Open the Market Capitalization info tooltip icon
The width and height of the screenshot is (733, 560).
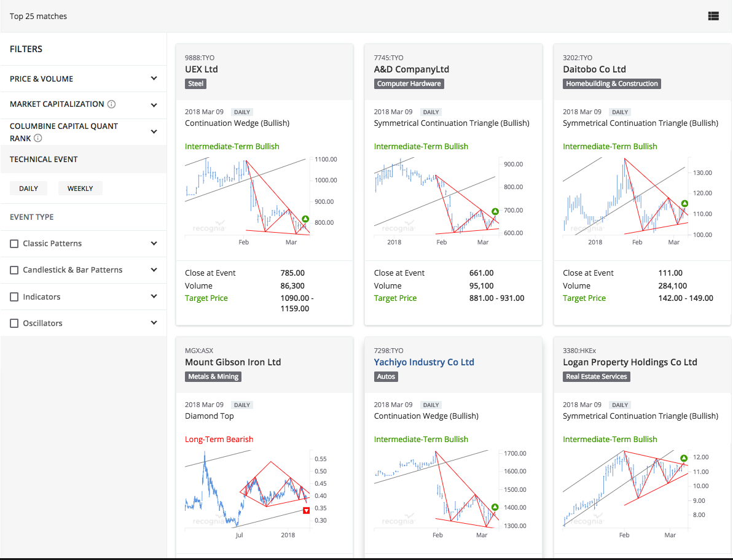111,104
